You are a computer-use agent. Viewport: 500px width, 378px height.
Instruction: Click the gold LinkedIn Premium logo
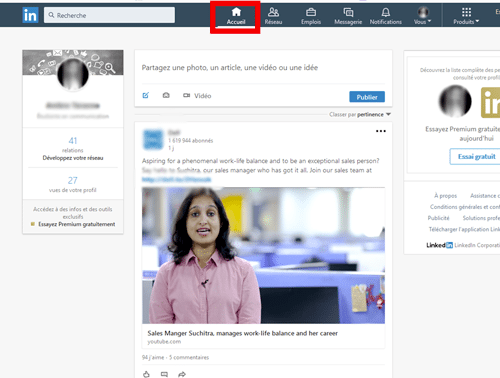click(490, 103)
